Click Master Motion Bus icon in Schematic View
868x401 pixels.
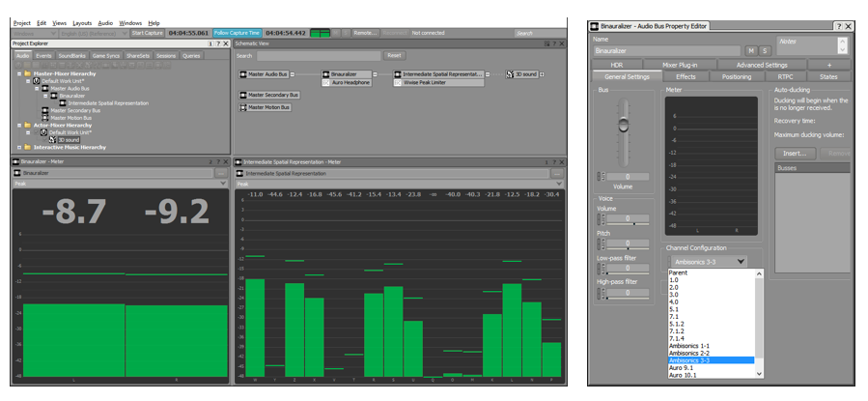[243, 107]
